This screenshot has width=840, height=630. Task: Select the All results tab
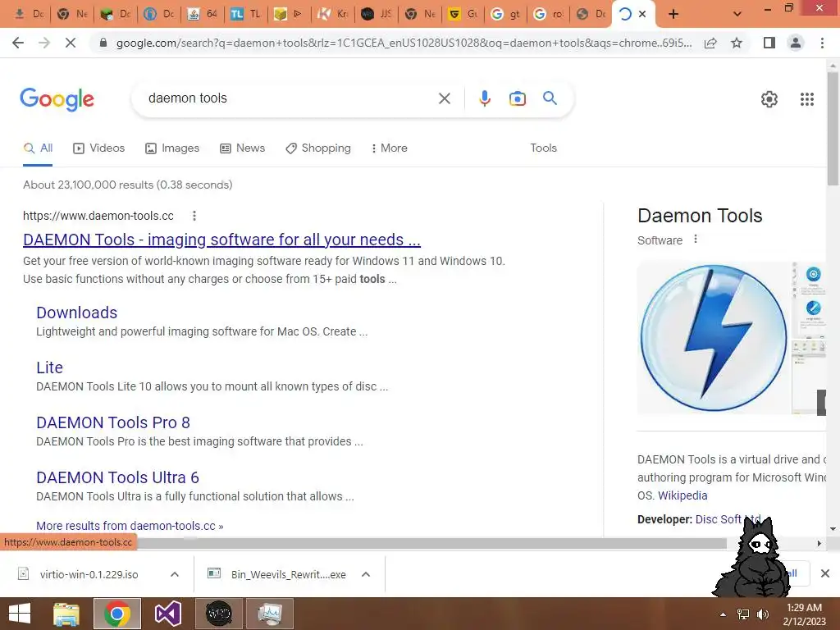tap(38, 148)
